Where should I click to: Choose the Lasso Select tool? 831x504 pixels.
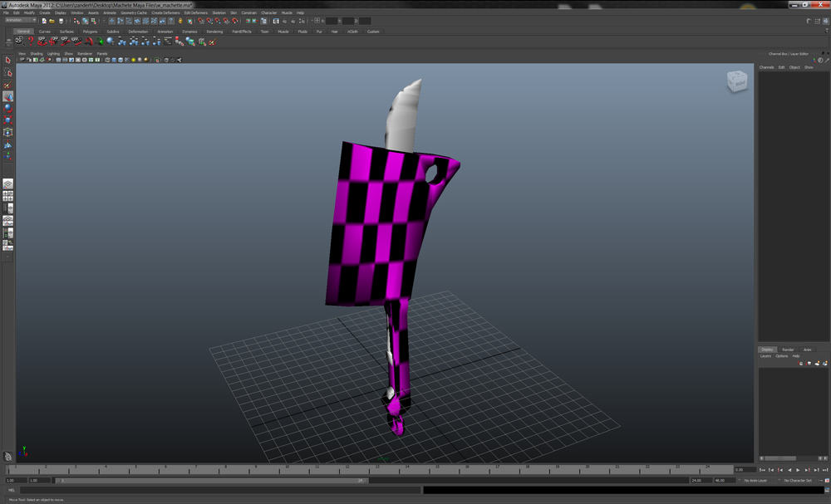8,72
